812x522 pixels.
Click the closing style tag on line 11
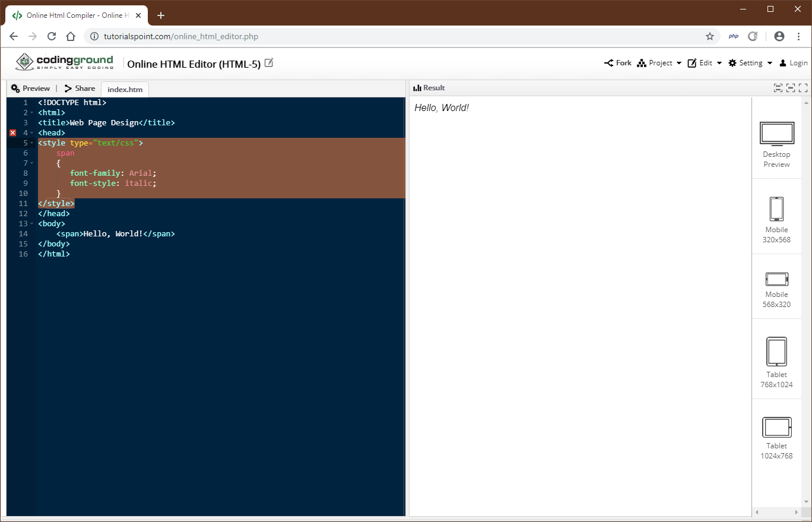(x=56, y=204)
